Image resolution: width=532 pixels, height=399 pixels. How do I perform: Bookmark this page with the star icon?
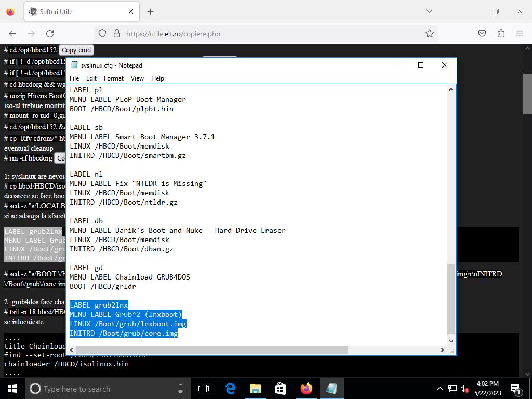tap(429, 34)
